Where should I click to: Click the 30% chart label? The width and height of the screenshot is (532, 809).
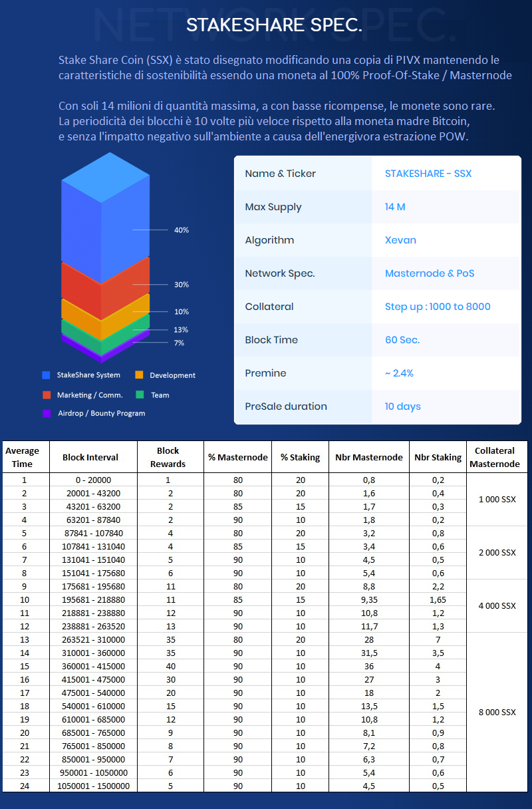click(x=181, y=285)
